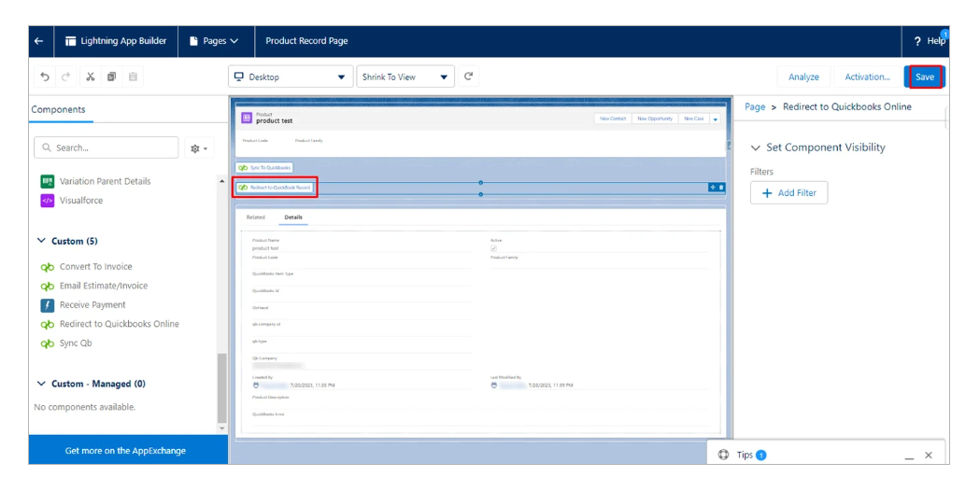Click the copy icon in the toolbar

(112, 77)
